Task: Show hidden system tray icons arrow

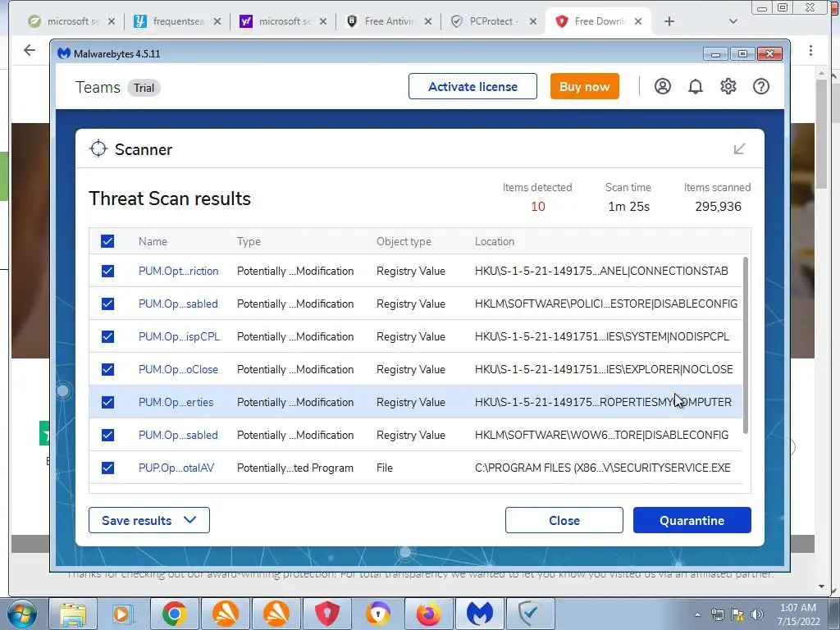Action: 697,614
